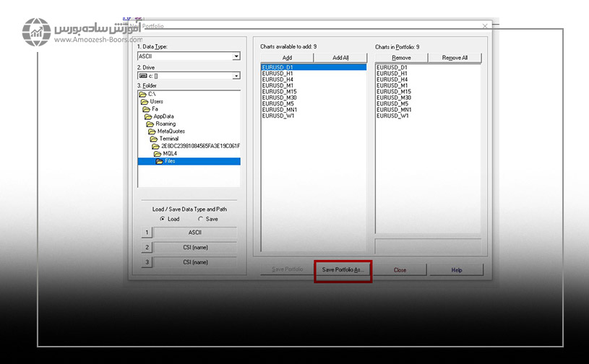Open the Help button

click(x=456, y=270)
